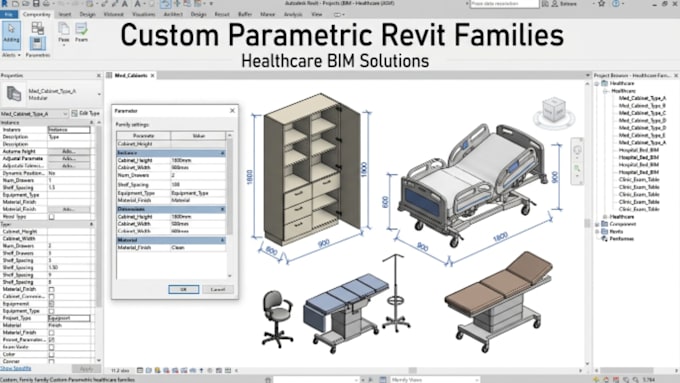Viewport: 680px width, 383px height.
Task: Click the star favorites icon in title bar
Action: tap(602, 3)
